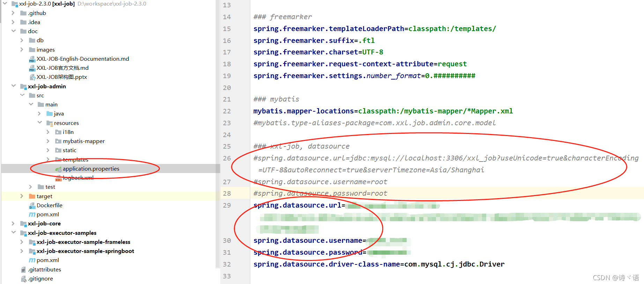Click the project tree vertical scrollbar

tap(218, 134)
